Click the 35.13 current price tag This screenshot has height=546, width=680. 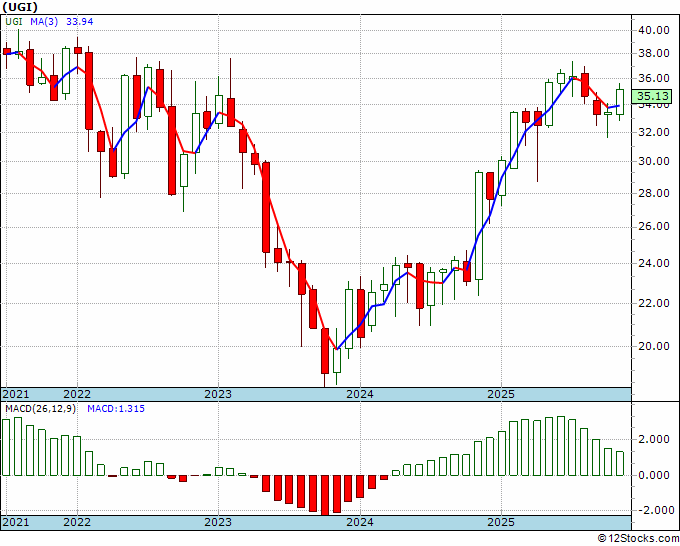[x=651, y=96]
